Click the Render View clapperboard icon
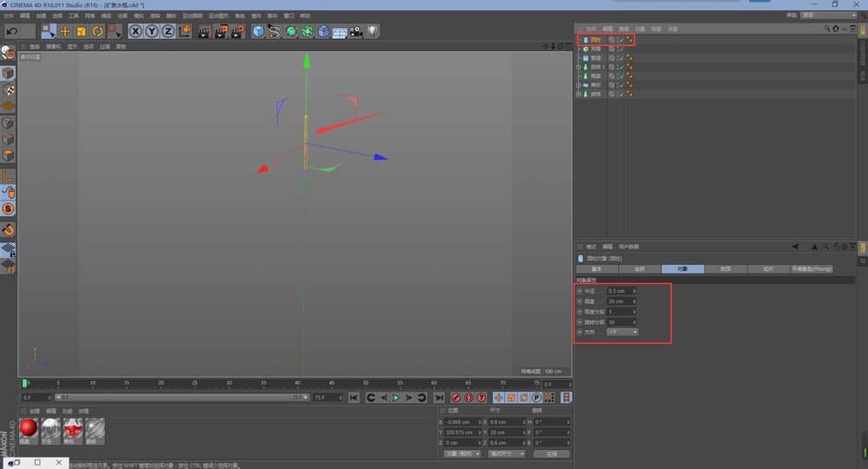The height and width of the screenshot is (469, 868). pyautogui.click(x=204, y=31)
